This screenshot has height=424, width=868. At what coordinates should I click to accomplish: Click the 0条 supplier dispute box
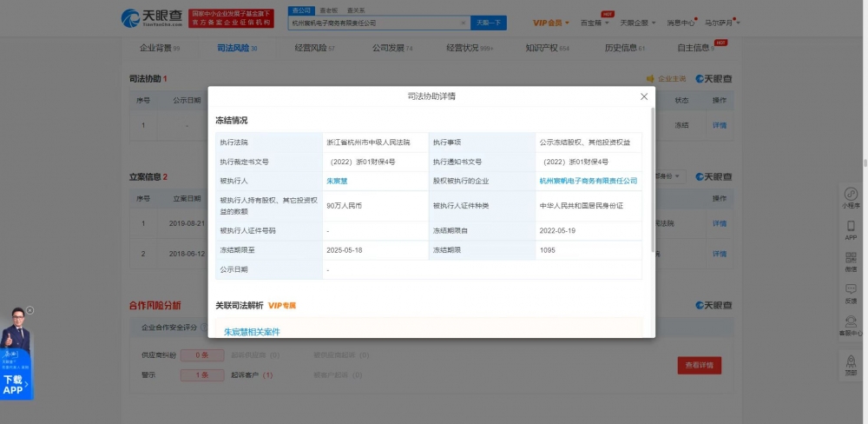[x=202, y=355]
